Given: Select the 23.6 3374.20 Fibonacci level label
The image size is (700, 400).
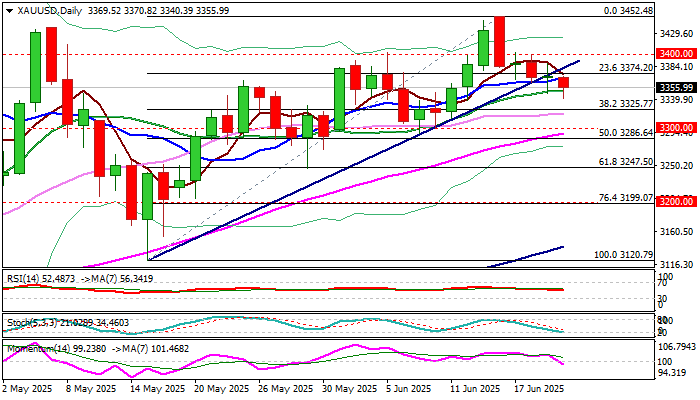Looking at the screenshot, I should click(619, 68).
